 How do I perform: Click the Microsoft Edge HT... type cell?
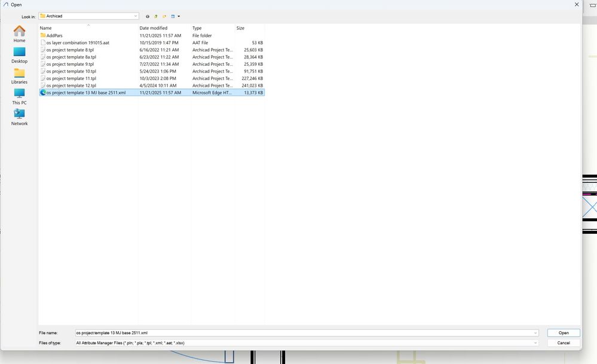212,93
